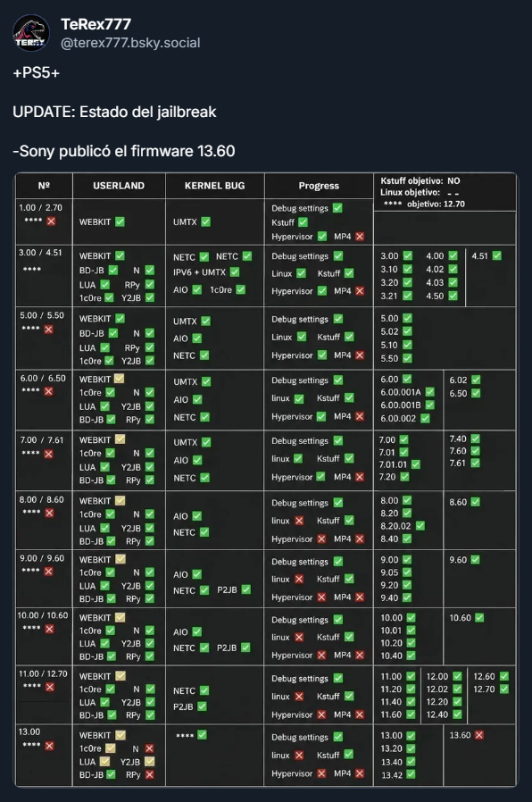Click the green check beside firmware 12.70
Viewport: 532px width, 802px height.
pos(504,689)
